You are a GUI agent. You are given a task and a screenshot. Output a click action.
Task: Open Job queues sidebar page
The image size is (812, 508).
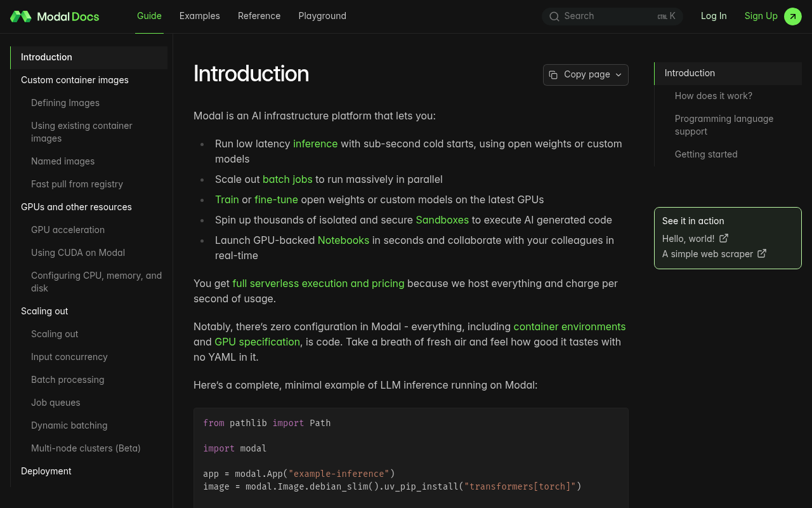click(56, 403)
